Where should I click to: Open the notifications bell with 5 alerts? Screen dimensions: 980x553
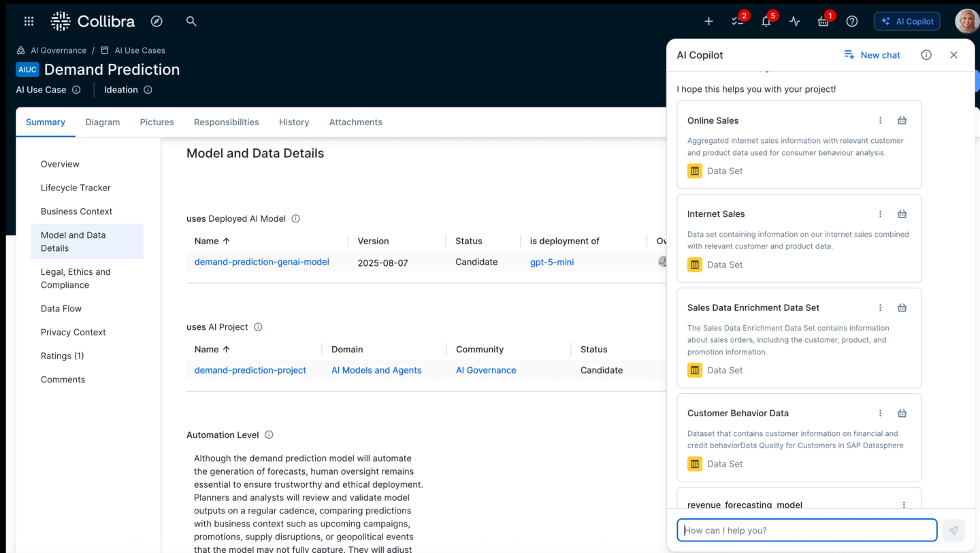pyautogui.click(x=766, y=22)
